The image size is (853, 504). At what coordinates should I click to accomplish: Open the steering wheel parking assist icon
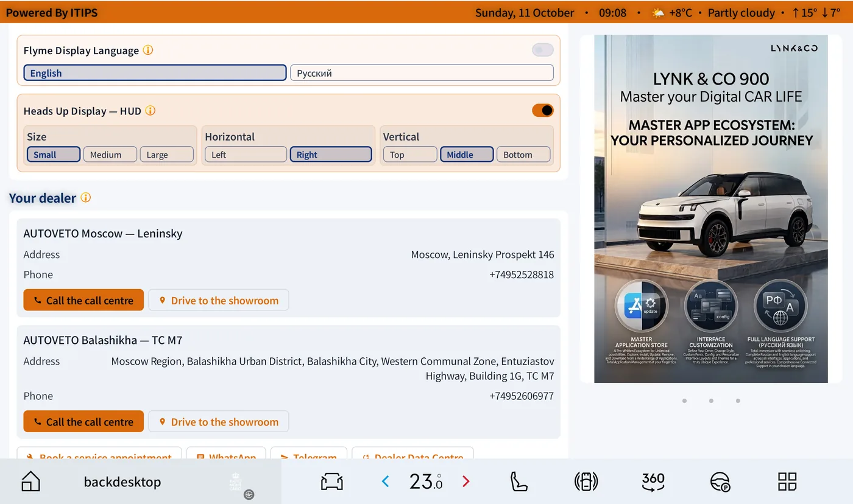pyautogui.click(x=720, y=481)
